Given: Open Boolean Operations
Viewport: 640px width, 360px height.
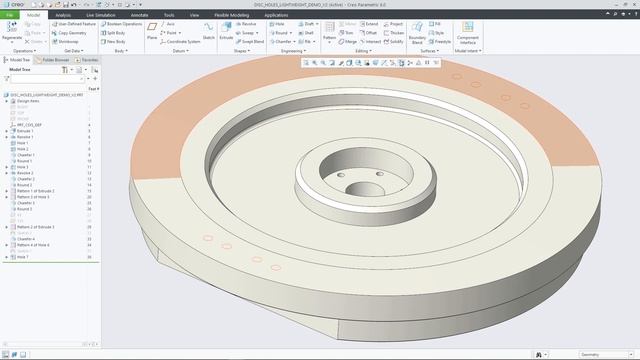Looking at the screenshot, I should tap(121, 24).
